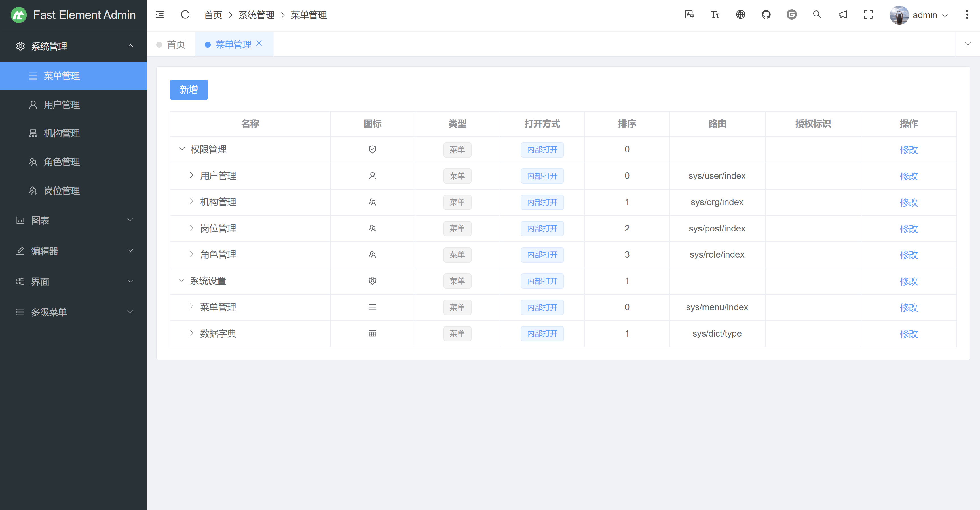The width and height of the screenshot is (980, 510).
Task: Expand the 岗位管理 table row
Action: click(x=191, y=228)
